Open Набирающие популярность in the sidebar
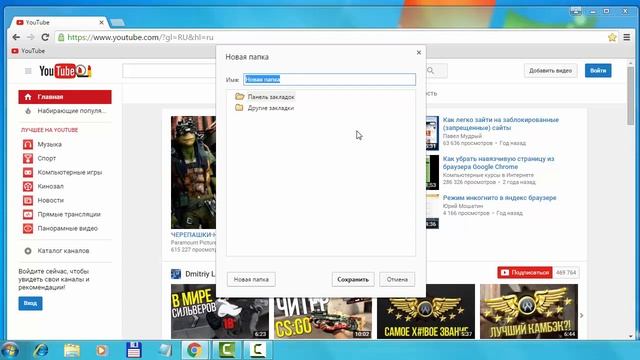The width and height of the screenshot is (640, 360). (65, 111)
